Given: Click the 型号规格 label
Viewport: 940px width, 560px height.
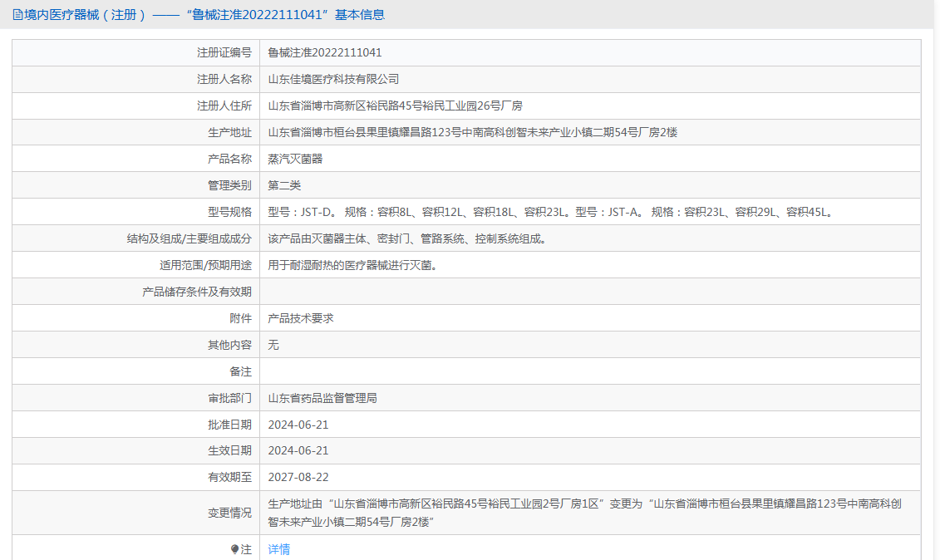Looking at the screenshot, I should (229, 212).
